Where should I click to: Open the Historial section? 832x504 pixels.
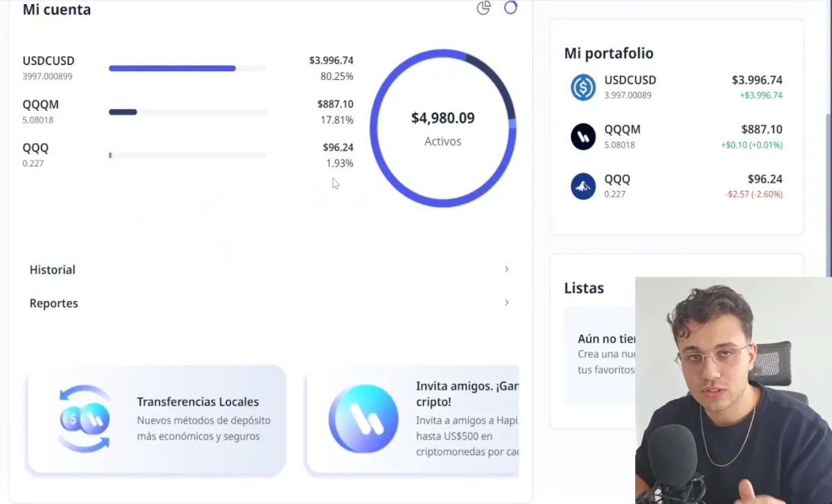270,270
